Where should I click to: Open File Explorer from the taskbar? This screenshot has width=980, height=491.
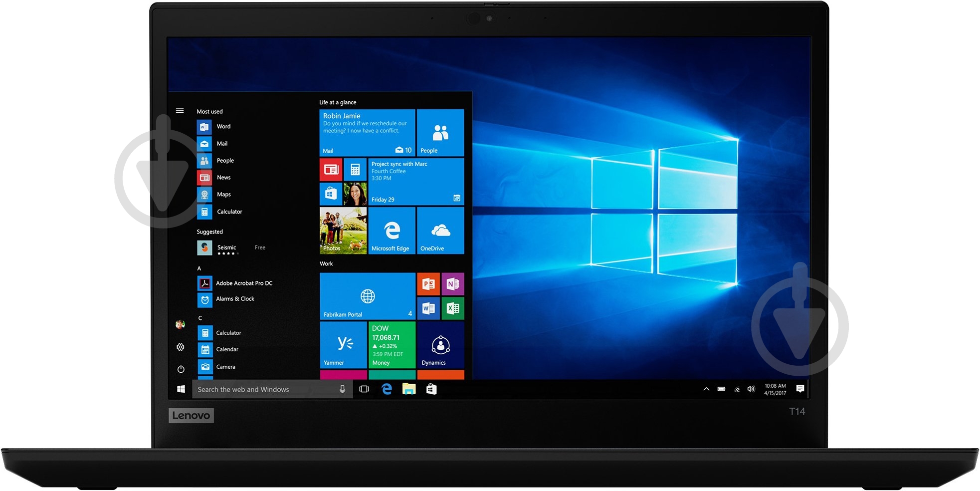[409, 389]
